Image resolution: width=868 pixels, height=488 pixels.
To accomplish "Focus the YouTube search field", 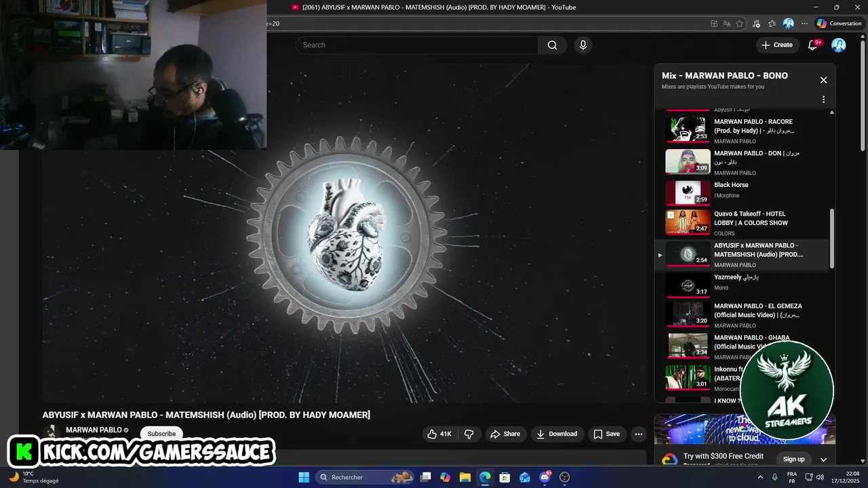I will pos(416,45).
